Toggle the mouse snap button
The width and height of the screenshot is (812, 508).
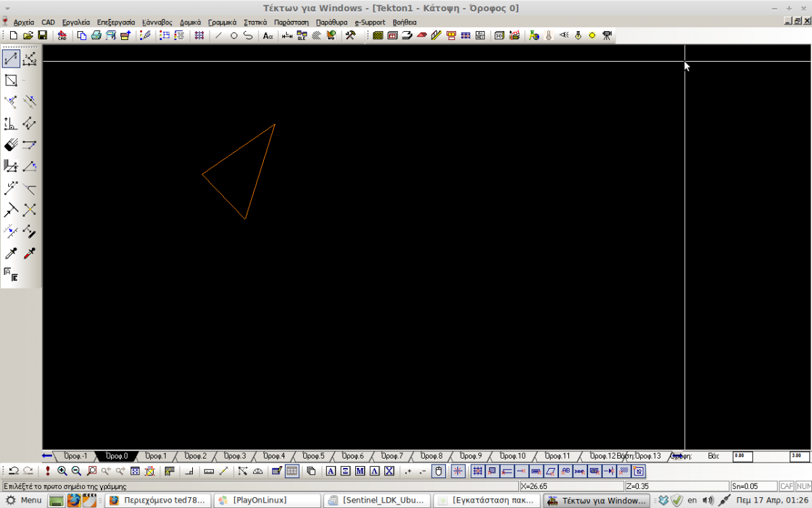point(438,471)
